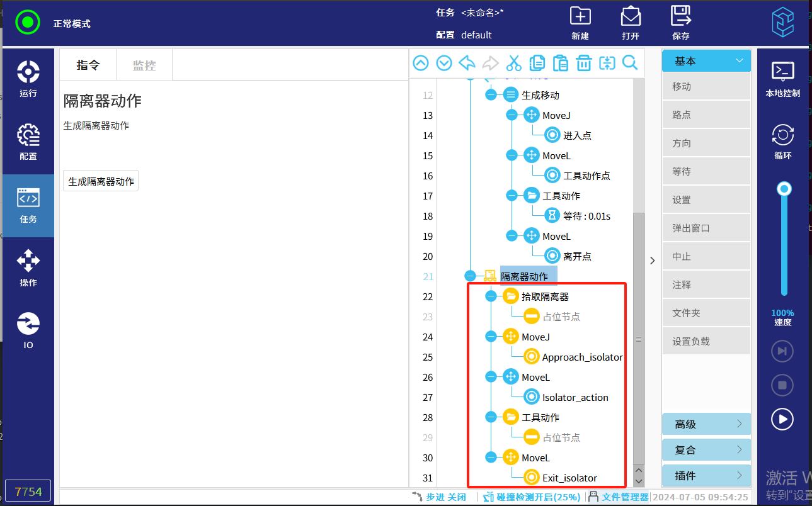812x506 pixels.
Task: Toggle 本地控制 local control mode
Action: (x=782, y=79)
